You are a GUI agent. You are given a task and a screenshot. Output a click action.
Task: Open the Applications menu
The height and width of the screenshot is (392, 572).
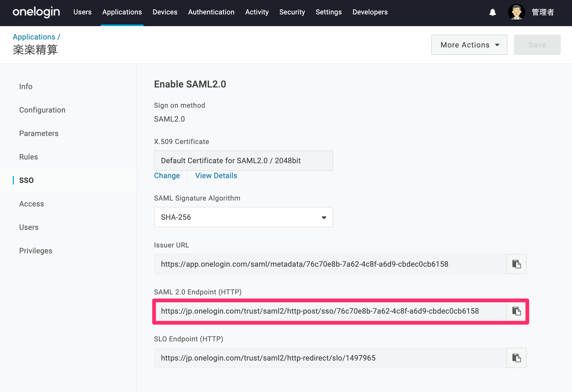pos(122,12)
